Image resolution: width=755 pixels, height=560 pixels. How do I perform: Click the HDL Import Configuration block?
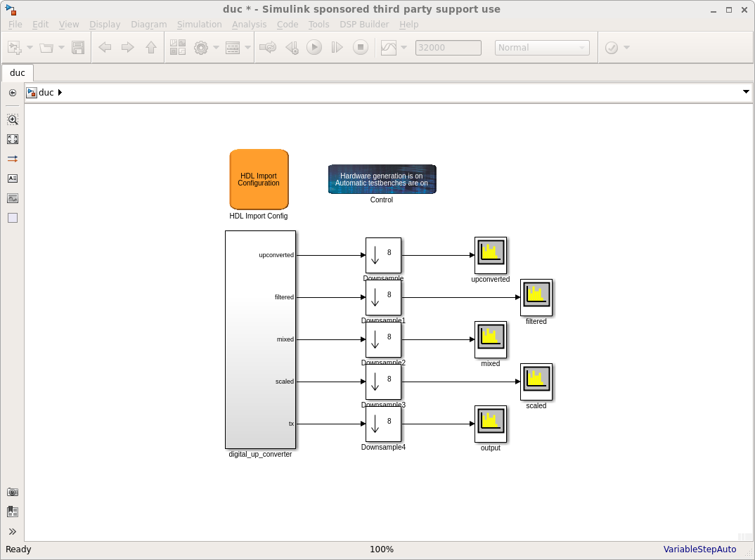coord(259,179)
